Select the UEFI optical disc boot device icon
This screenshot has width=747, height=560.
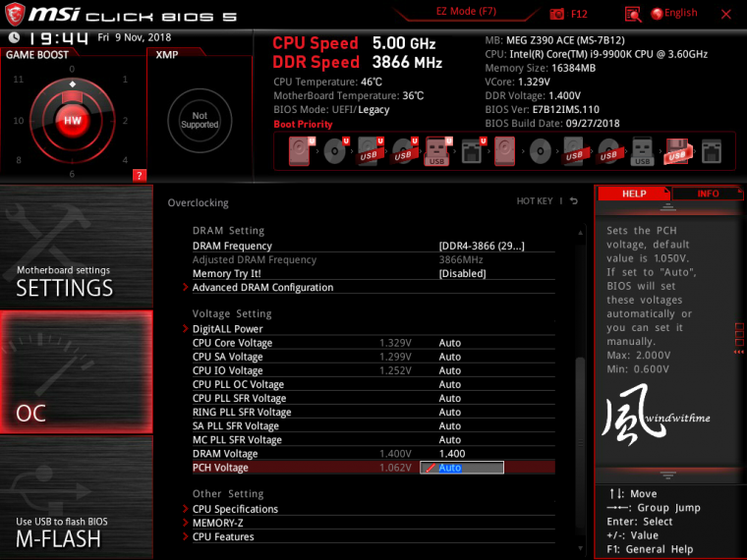[x=335, y=151]
